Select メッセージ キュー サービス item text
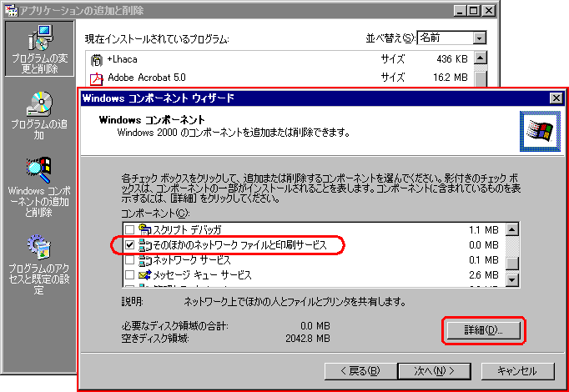569x392 pixels. click(x=202, y=275)
